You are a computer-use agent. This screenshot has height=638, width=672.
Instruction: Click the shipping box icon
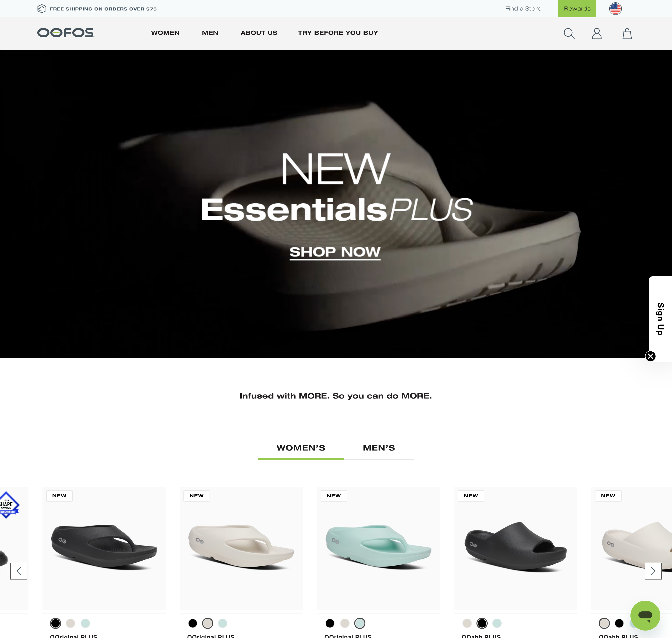42,8
